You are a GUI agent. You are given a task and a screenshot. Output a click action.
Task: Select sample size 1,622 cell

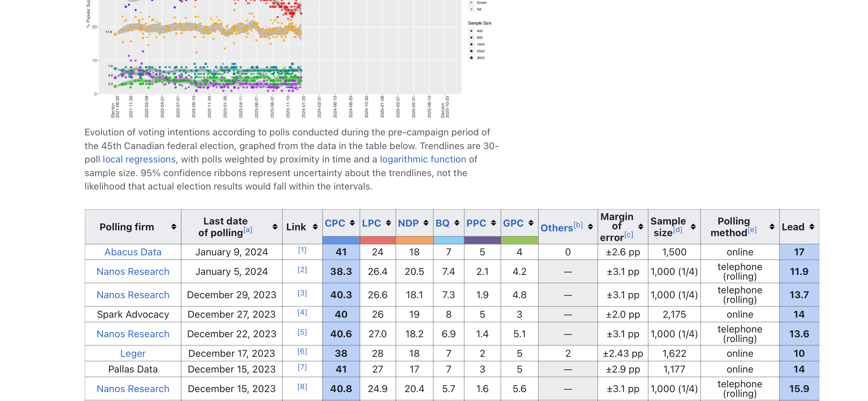pos(674,353)
